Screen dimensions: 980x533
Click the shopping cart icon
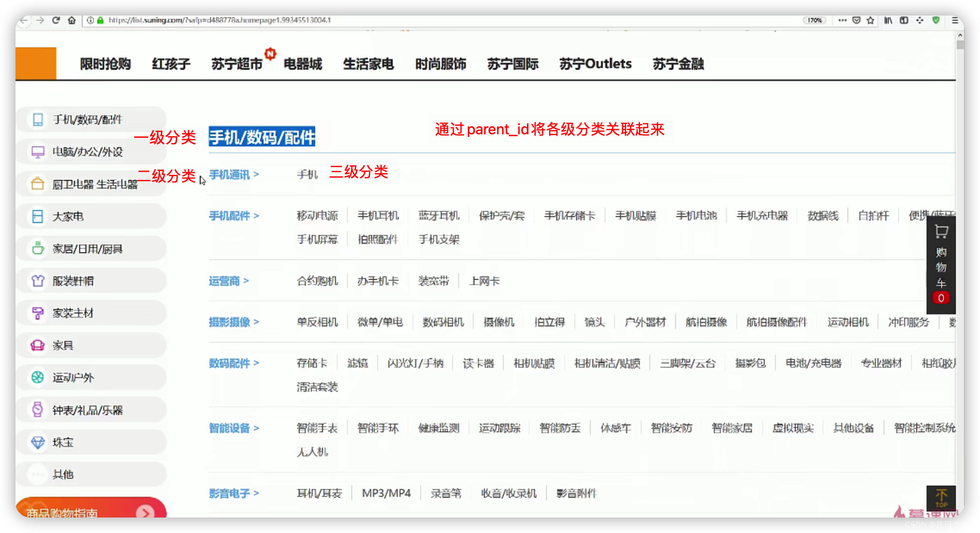941,232
